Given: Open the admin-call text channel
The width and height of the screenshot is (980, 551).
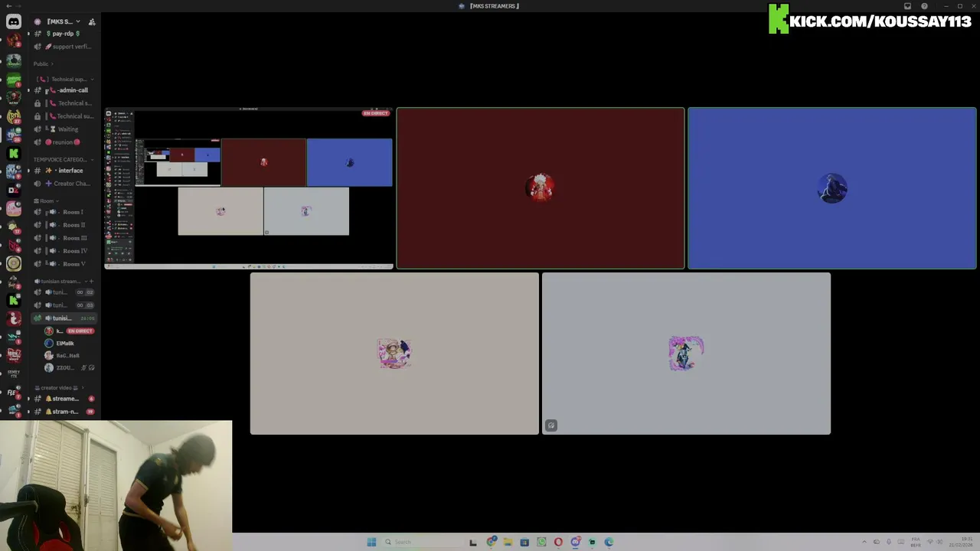Looking at the screenshot, I should pos(64,90).
